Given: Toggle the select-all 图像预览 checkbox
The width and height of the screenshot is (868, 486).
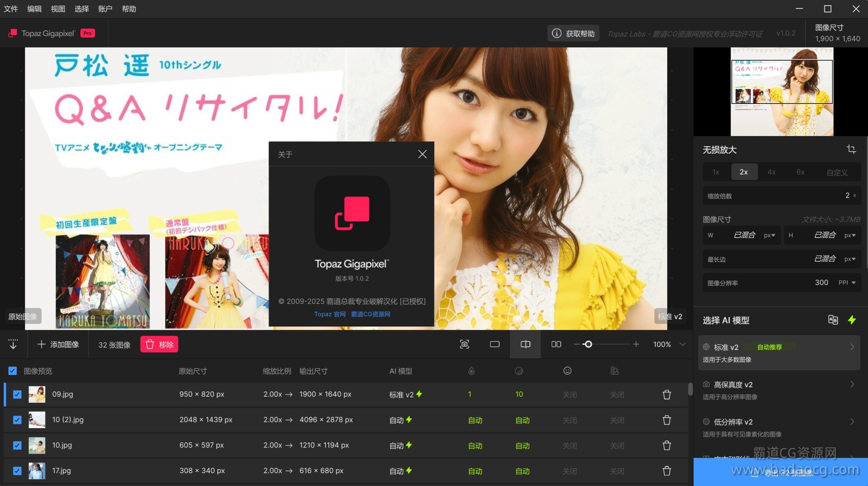Looking at the screenshot, I should click(x=13, y=371).
